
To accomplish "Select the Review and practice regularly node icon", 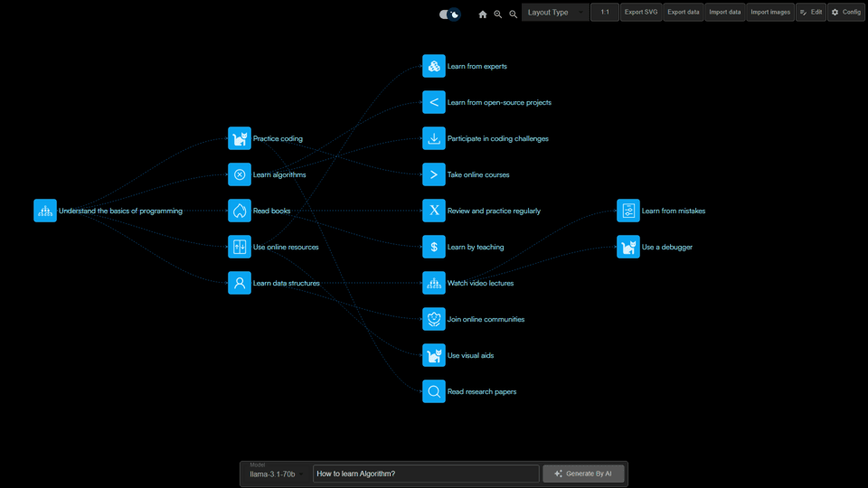I will click(433, 211).
